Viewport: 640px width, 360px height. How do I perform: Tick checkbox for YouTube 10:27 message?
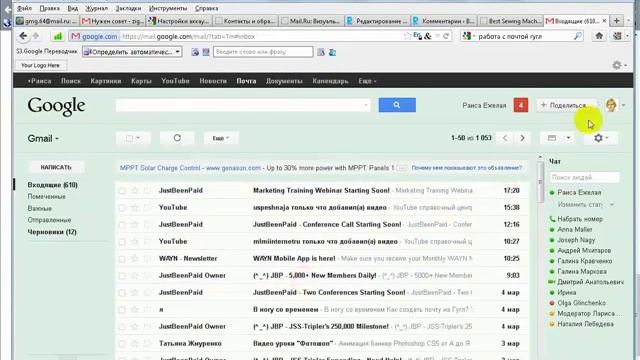122,242
